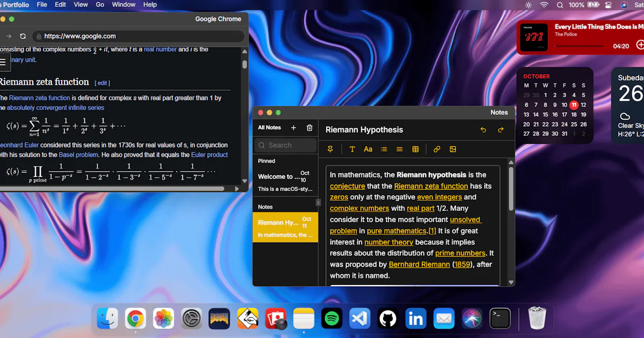Click the Notes window vertical scrollbar

[511, 188]
